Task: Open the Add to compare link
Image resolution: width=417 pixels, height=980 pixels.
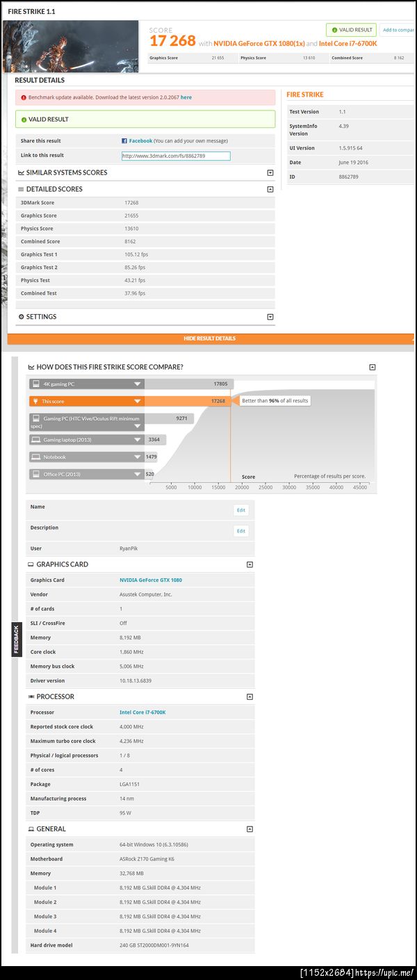Action: pyautogui.click(x=398, y=30)
